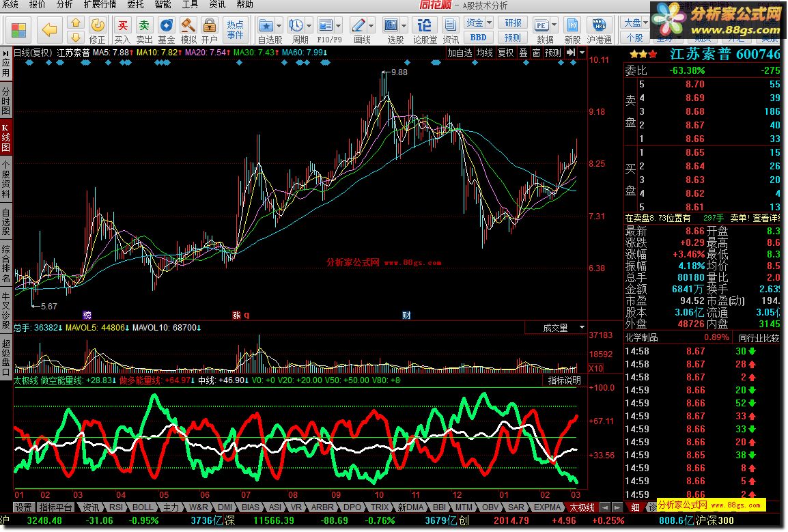Open the 基金 fund icon
This screenshot has width=788, height=532.
click(167, 30)
